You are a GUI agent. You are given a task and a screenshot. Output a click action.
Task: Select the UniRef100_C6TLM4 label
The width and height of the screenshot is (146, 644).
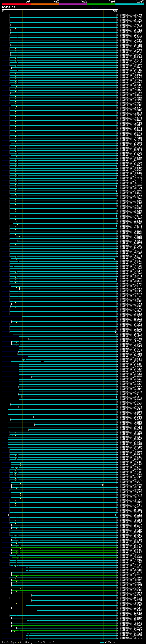click(x=131, y=45)
